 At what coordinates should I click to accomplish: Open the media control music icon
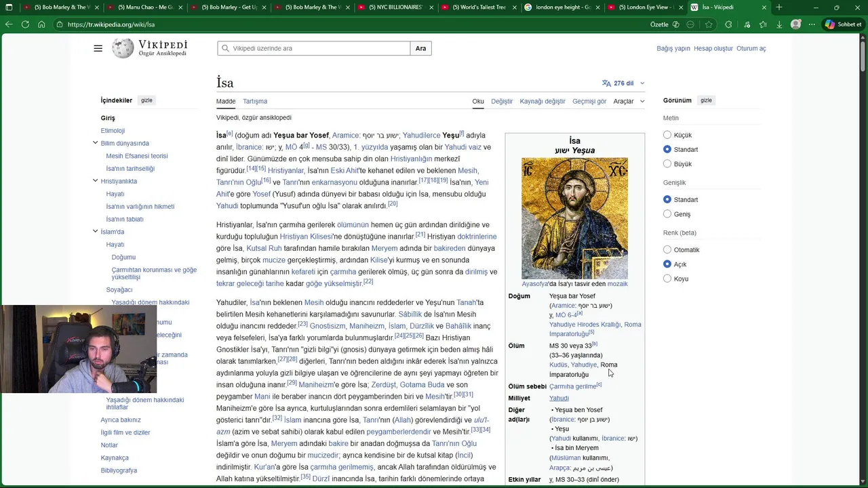coord(747,24)
